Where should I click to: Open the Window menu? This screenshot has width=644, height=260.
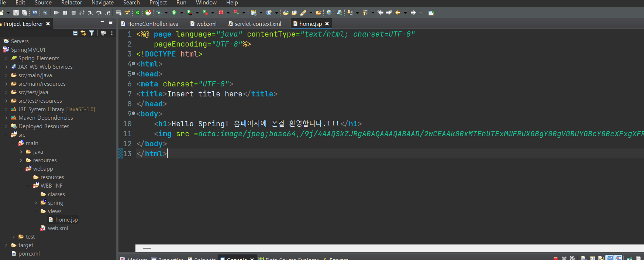pyautogui.click(x=206, y=3)
